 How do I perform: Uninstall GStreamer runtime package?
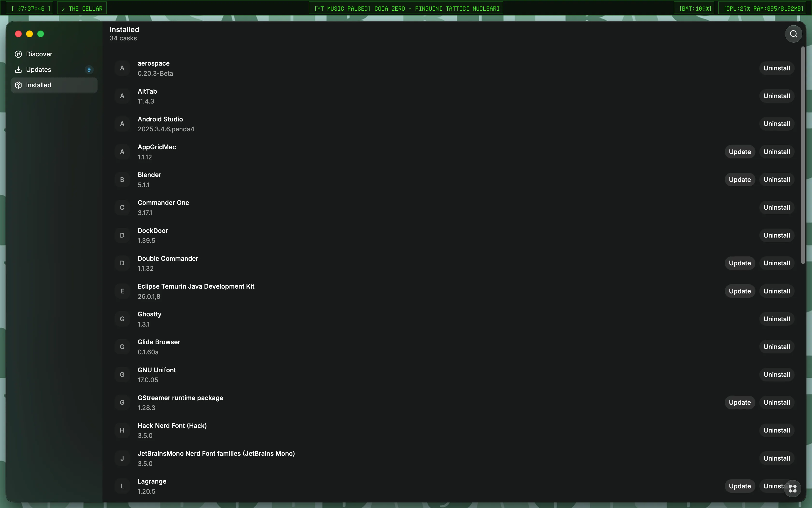point(776,403)
